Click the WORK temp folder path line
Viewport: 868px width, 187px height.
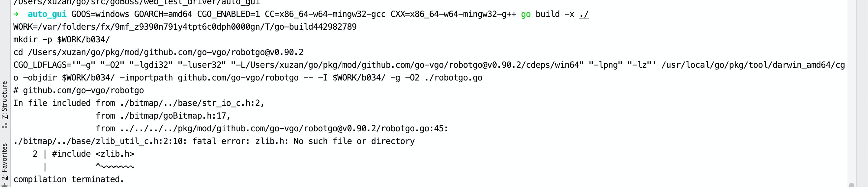pos(185,27)
